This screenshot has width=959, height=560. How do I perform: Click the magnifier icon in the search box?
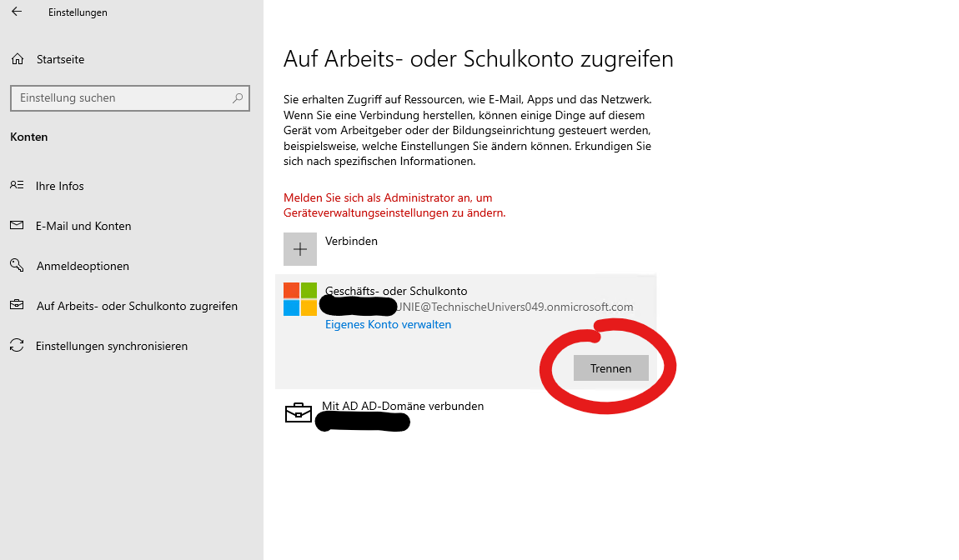[x=238, y=98]
